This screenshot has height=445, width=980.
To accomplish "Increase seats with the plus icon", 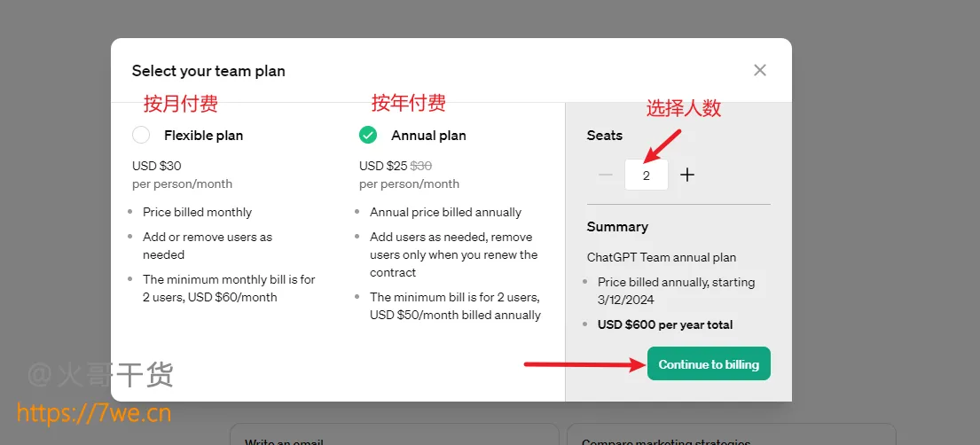I will [687, 175].
